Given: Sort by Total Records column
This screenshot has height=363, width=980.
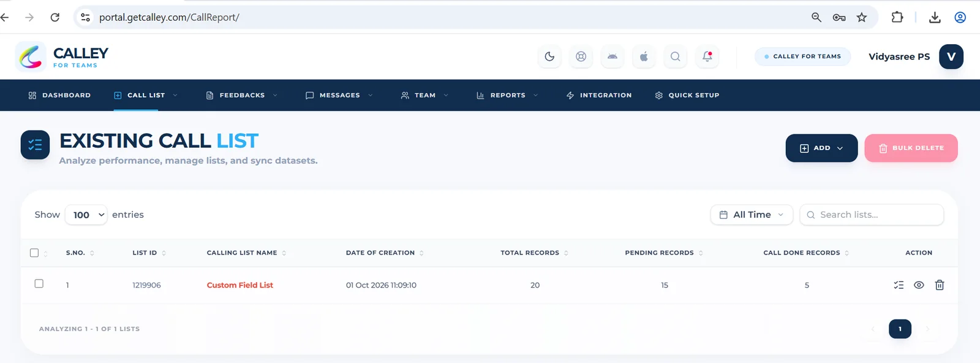Looking at the screenshot, I should [x=534, y=253].
